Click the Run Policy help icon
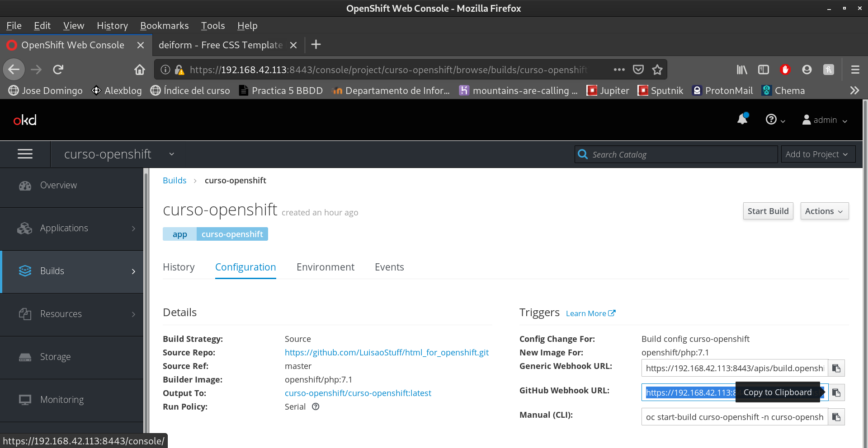Screen dimensions: 868x448 [x=316, y=406]
